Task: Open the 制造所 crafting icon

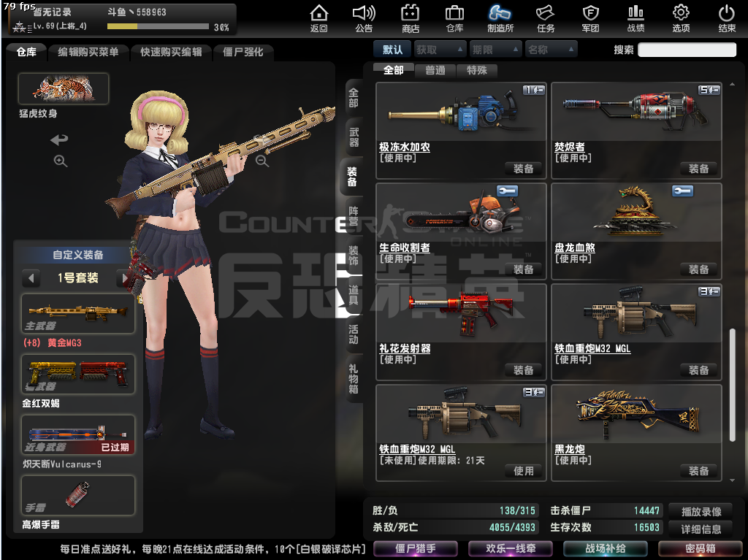Action: tap(500, 18)
